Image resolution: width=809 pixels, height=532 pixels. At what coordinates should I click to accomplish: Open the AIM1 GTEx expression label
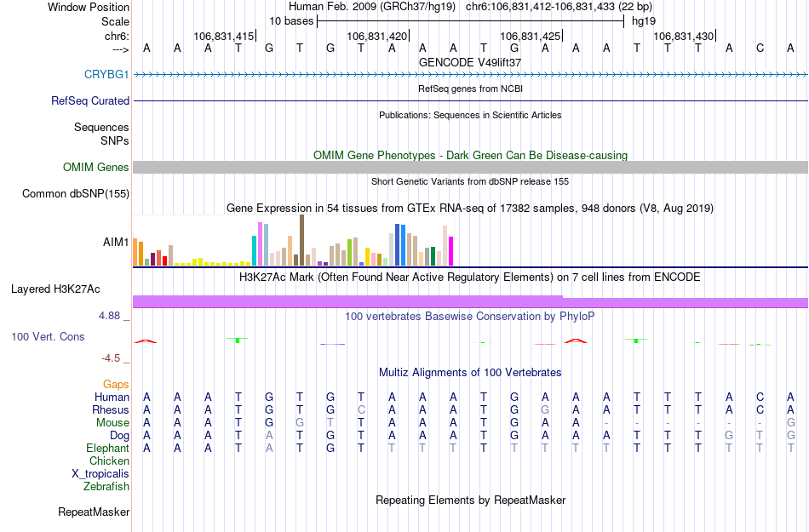pos(116,242)
